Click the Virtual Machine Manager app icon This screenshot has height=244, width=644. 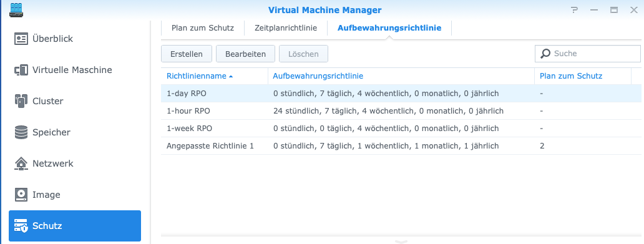click(x=16, y=9)
